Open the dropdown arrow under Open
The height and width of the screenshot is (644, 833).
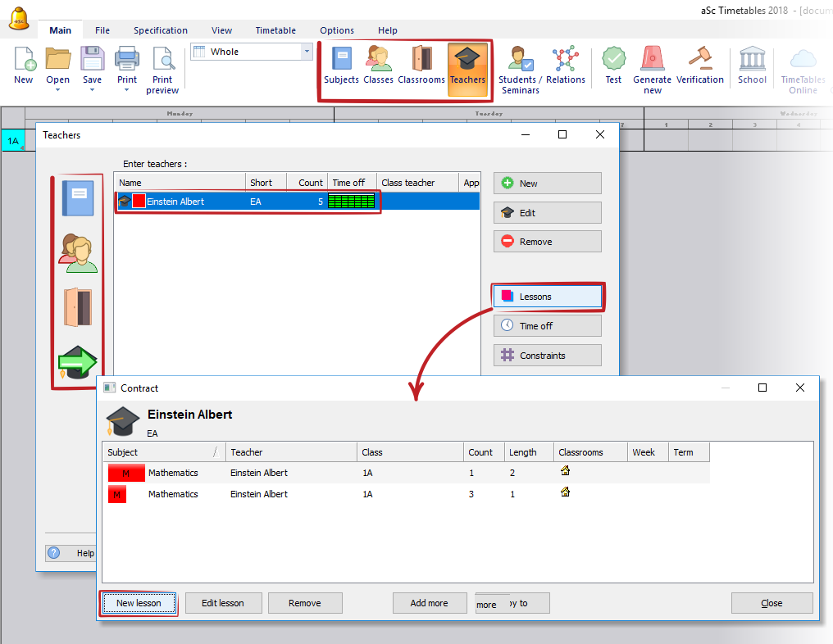click(x=57, y=90)
